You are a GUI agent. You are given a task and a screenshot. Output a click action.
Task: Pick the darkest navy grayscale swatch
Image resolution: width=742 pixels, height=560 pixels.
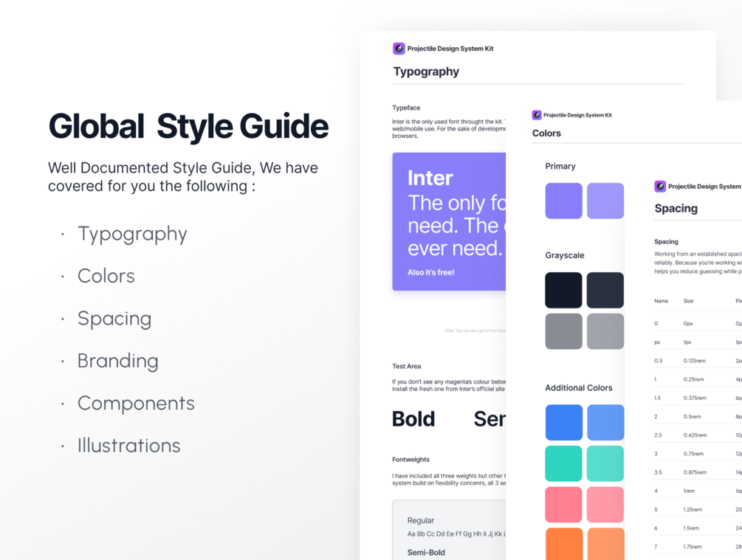pyautogui.click(x=563, y=290)
